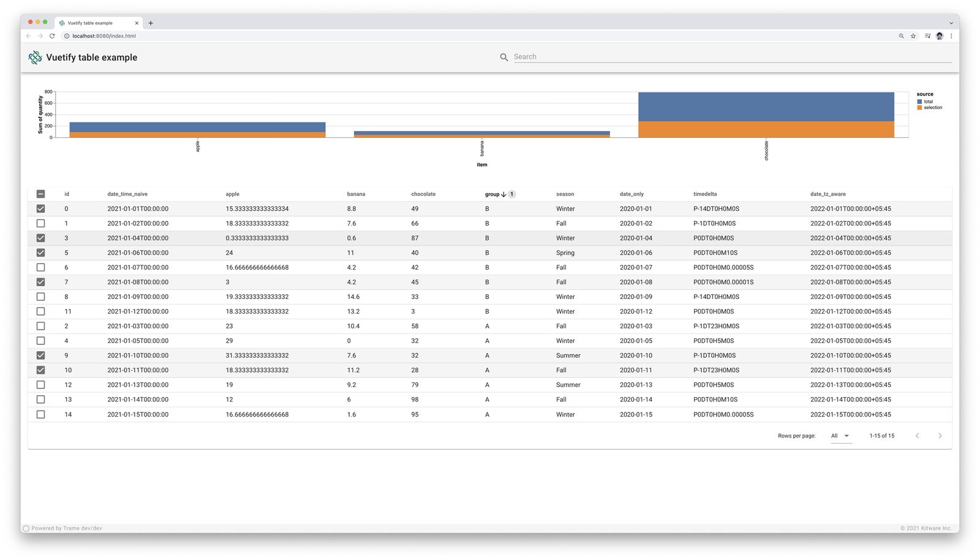Click the cell 15.333333333333334
This screenshot has width=980, height=560.
[257, 209]
